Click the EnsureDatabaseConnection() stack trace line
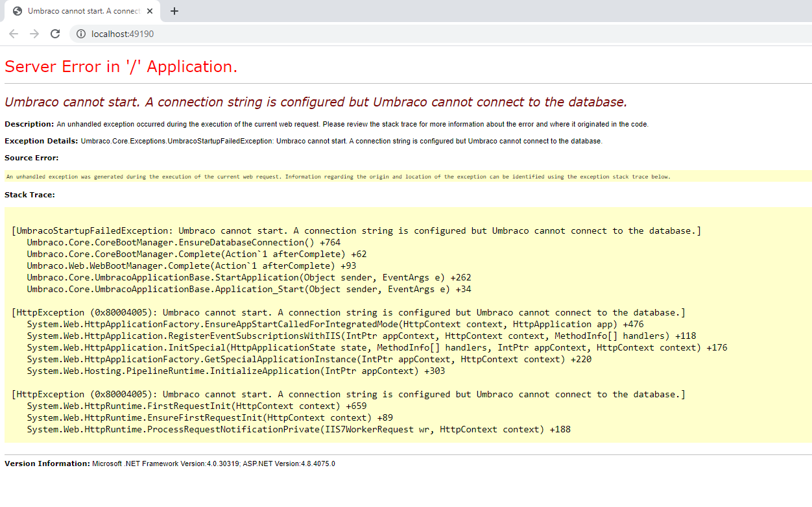The height and width of the screenshot is (507, 812). coord(184,242)
